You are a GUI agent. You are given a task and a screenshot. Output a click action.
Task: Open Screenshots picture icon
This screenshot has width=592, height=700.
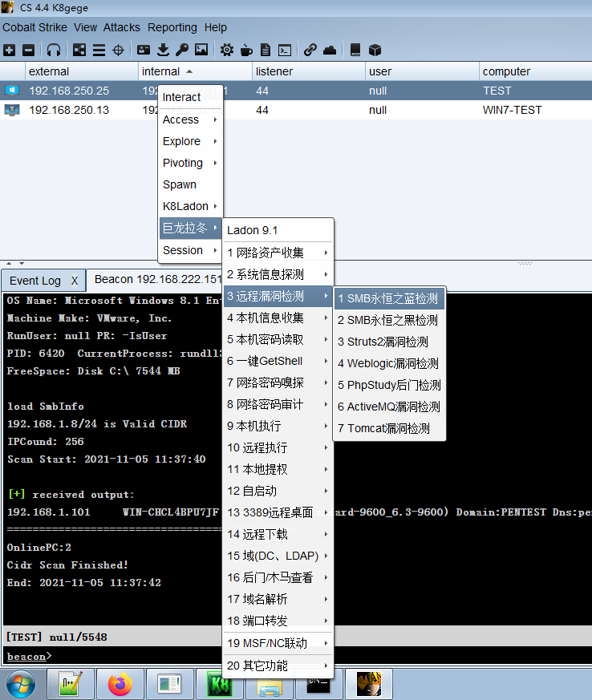tap(201, 50)
